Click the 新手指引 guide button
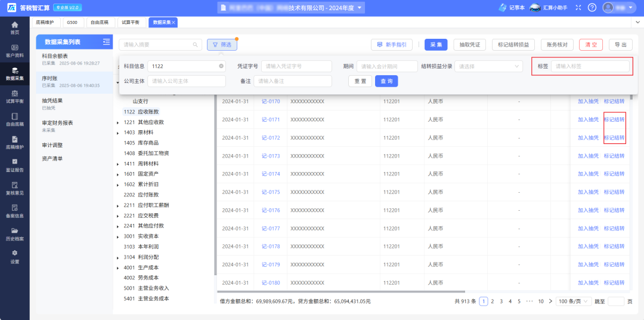This screenshot has height=320, width=644. click(x=391, y=44)
